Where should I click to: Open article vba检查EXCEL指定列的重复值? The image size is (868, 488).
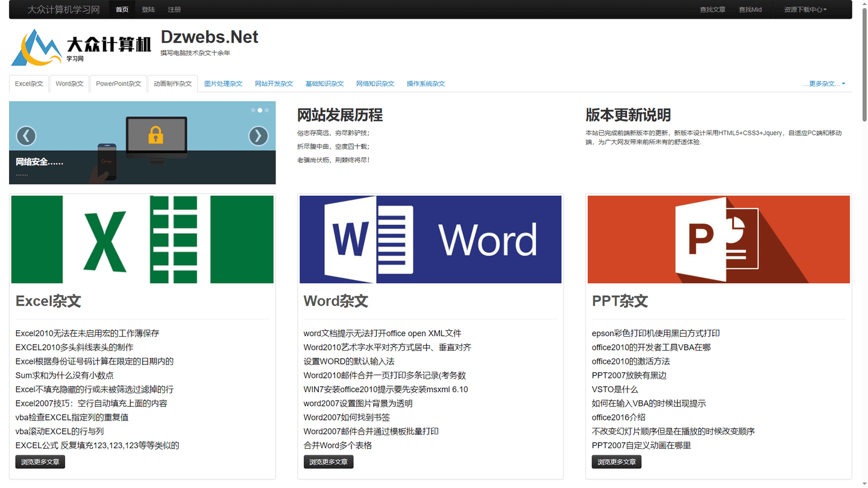72,418
